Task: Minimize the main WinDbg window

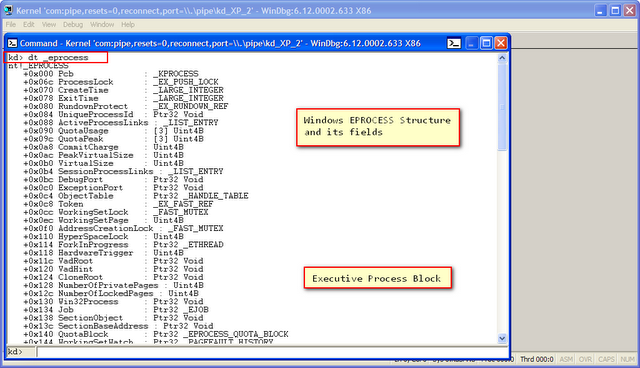Action: 600,10
